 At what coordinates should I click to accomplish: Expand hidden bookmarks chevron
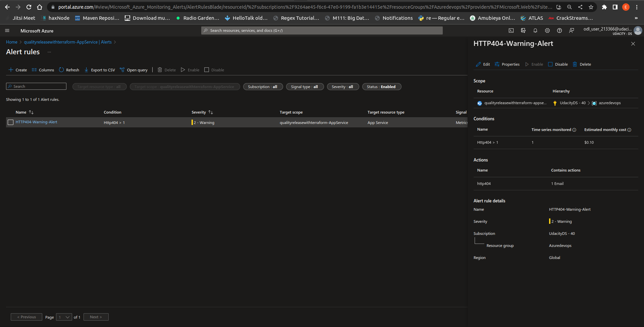(x=636, y=18)
